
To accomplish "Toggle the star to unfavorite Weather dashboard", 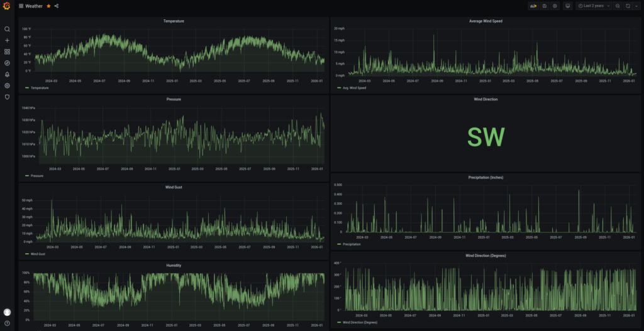I will (x=48, y=6).
